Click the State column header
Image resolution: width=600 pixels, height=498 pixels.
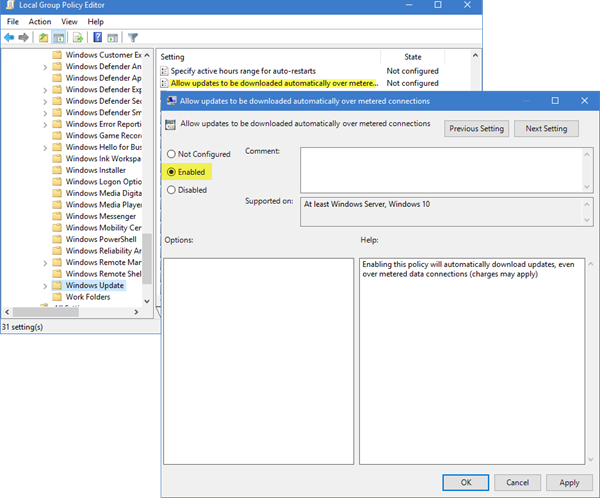click(x=413, y=57)
